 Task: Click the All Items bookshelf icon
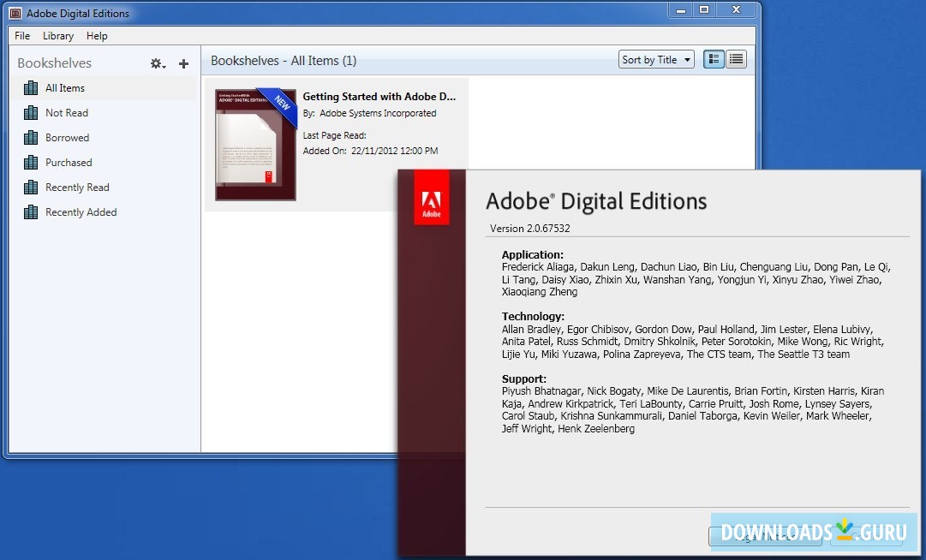point(31,88)
